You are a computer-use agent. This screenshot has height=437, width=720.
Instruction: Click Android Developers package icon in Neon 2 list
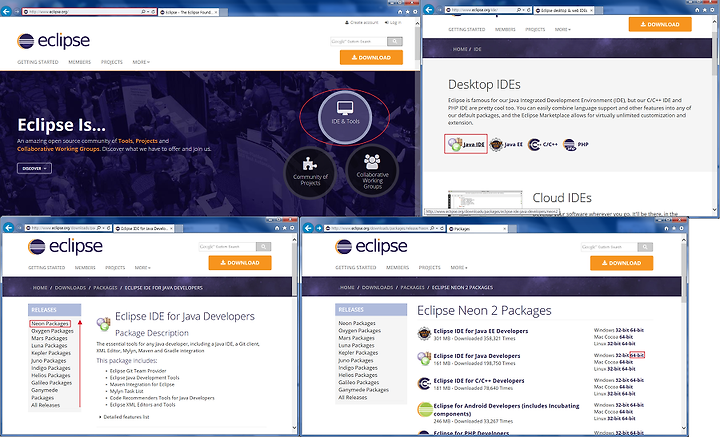click(x=425, y=409)
